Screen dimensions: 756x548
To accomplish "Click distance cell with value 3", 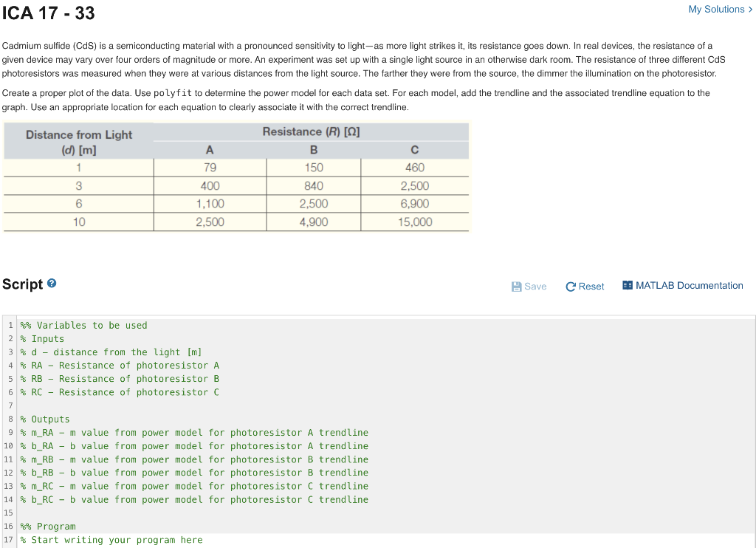I will tap(78, 185).
